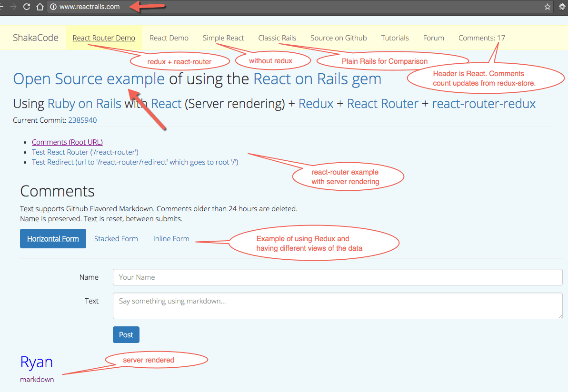The width and height of the screenshot is (568, 392).
Task: Click the markdown Text textarea
Action: coord(338,305)
